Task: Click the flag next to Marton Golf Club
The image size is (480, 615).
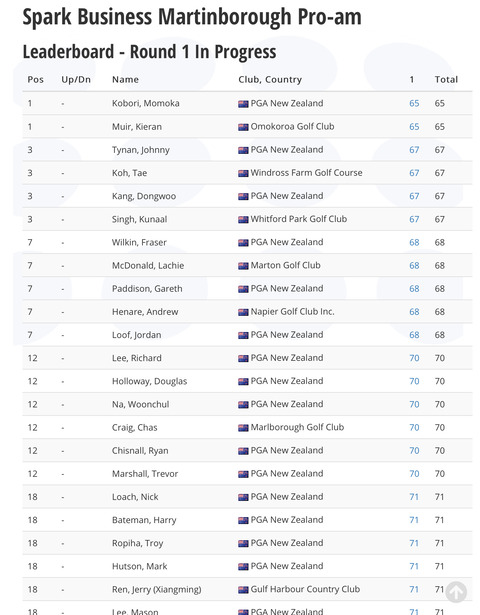Action: click(x=243, y=266)
